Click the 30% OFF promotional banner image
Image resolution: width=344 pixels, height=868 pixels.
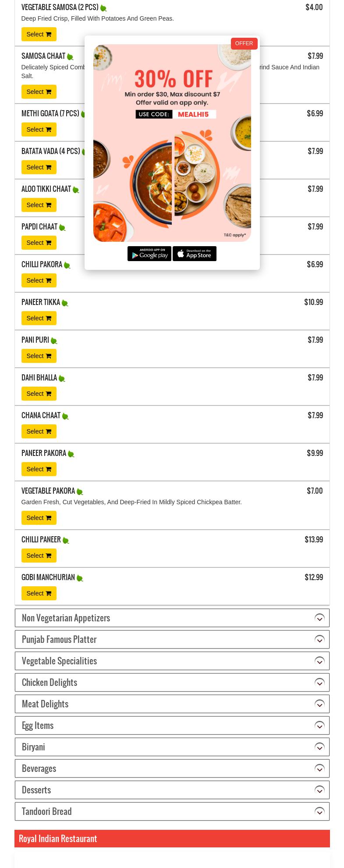point(172,143)
